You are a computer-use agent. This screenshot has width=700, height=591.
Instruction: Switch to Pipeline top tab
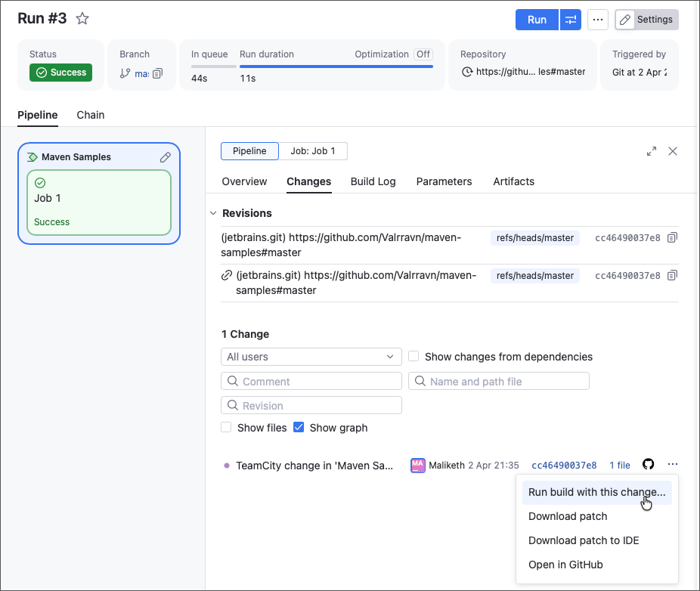(x=38, y=115)
